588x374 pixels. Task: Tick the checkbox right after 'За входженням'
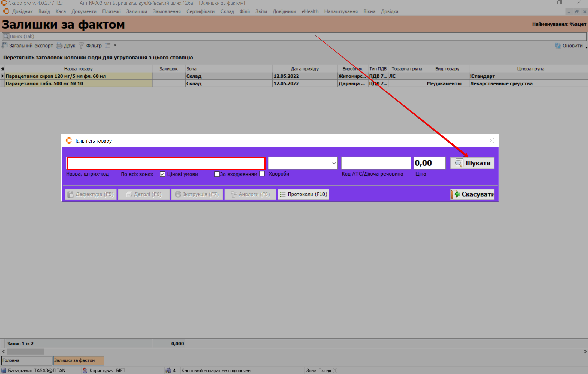[262, 174]
